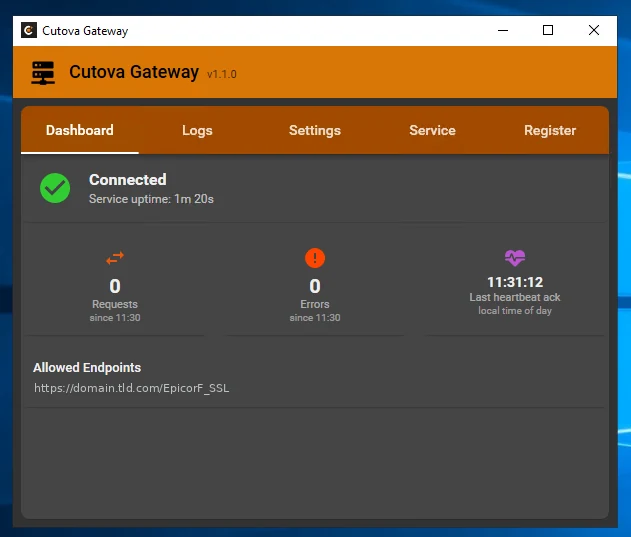The height and width of the screenshot is (537, 631).
Task: Click the Cutova app icon in title bar
Action: coord(29,30)
